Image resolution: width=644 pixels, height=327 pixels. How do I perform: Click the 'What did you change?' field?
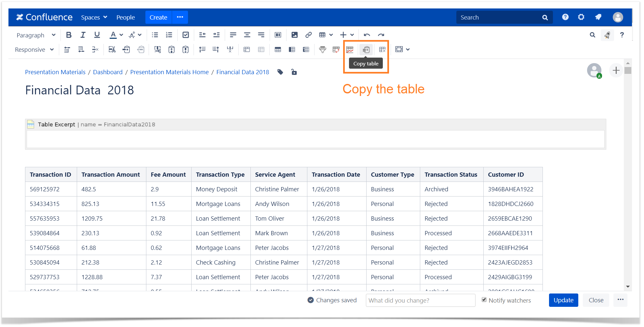pos(420,300)
